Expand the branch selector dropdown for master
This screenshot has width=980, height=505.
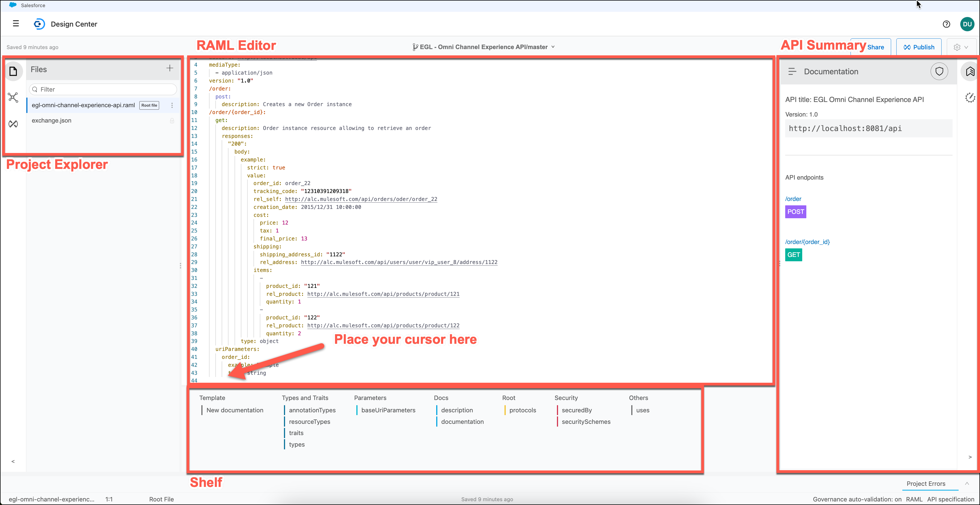coord(553,47)
